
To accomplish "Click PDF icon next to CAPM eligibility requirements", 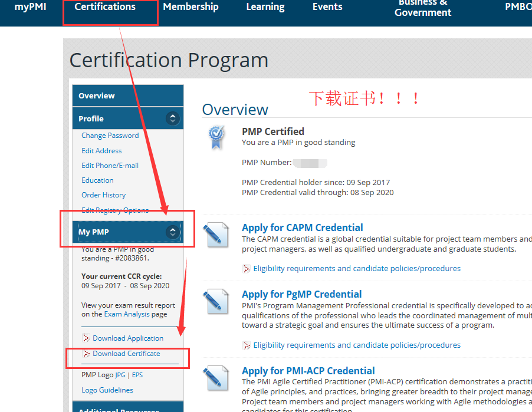I will pos(247,269).
